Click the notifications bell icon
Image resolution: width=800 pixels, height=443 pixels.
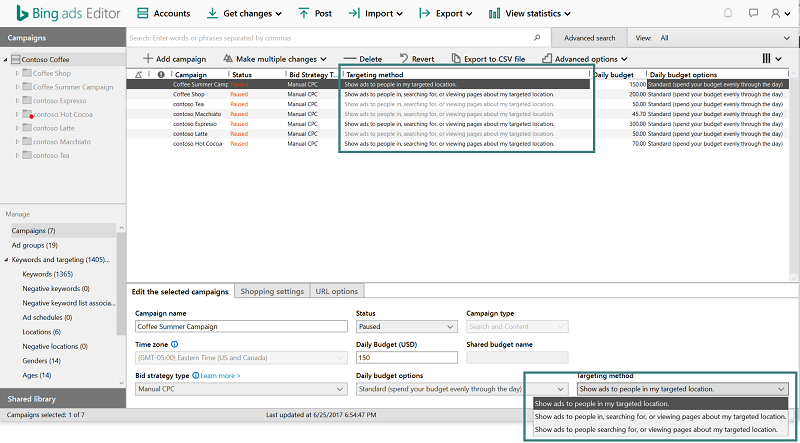[x=728, y=14]
